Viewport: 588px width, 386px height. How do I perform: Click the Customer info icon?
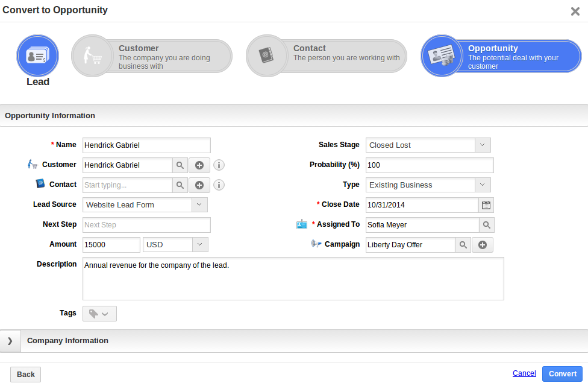pyautogui.click(x=219, y=165)
